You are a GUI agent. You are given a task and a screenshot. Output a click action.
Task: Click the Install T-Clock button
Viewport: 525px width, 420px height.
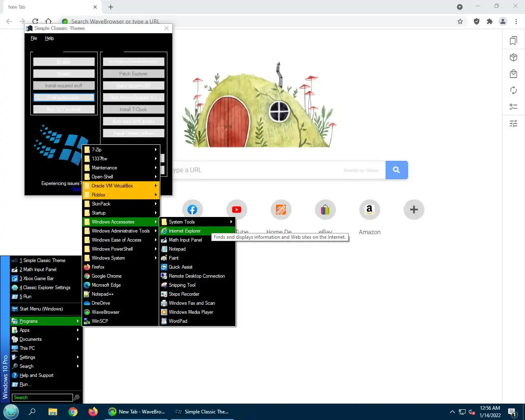point(134,110)
